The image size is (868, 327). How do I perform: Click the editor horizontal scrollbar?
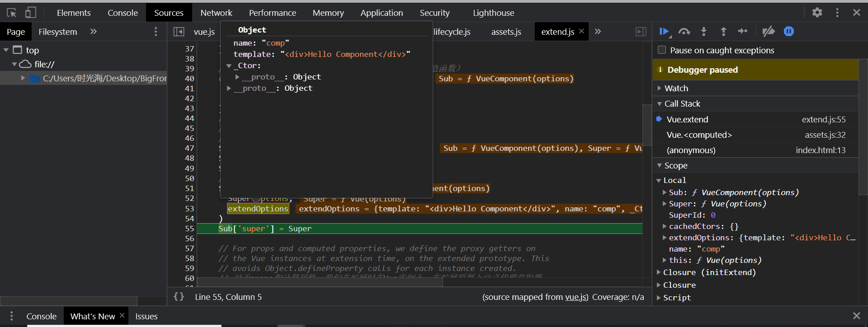point(320,282)
